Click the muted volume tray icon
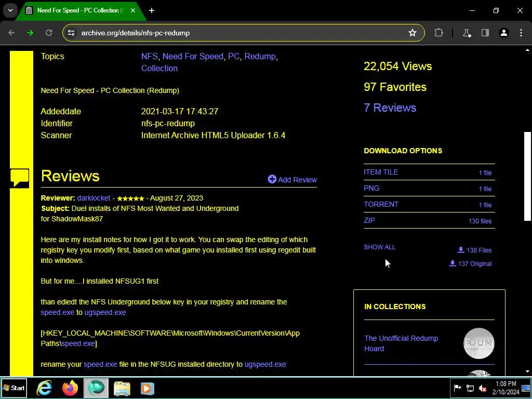The image size is (532, 399). coord(483,388)
